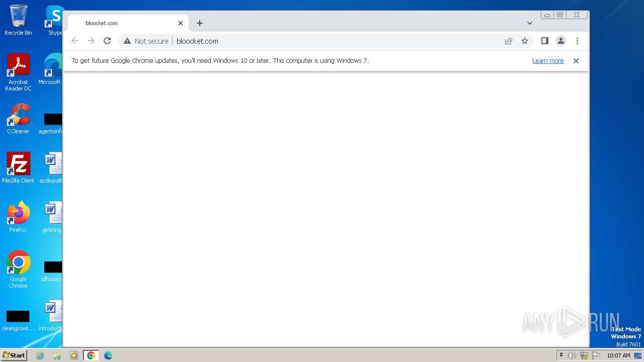Open the girlsring Word document
644x362 pixels.
[x=52, y=217]
